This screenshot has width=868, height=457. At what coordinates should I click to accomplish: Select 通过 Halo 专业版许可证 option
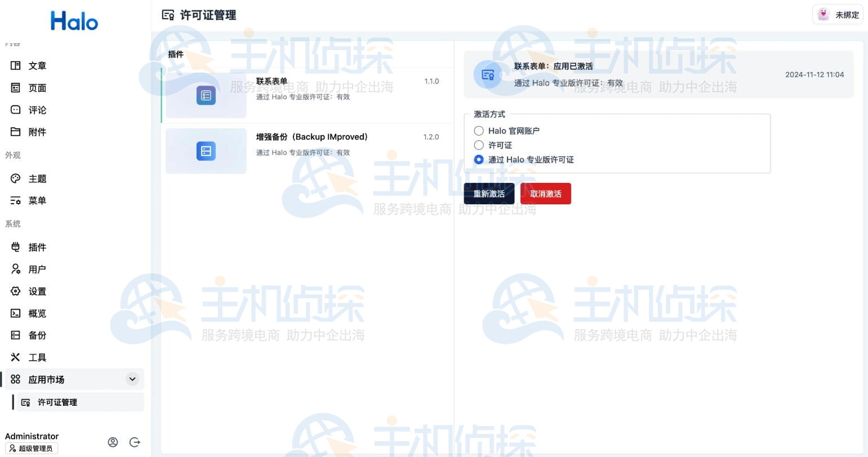(x=478, y=159)
